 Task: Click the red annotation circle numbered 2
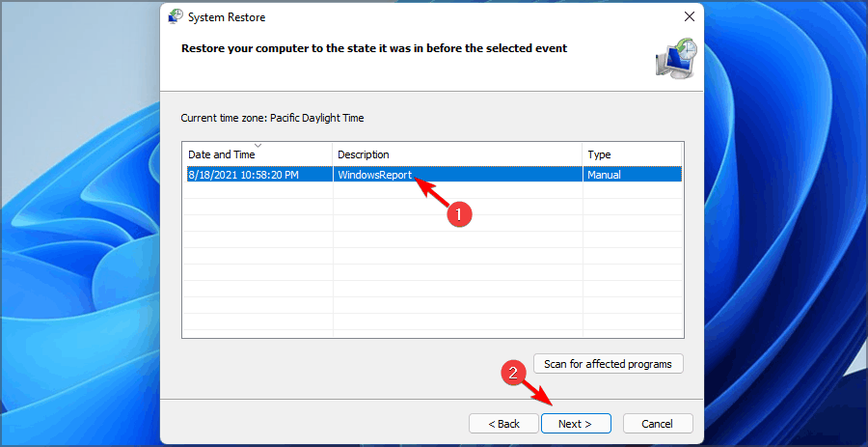coord(514,373)
